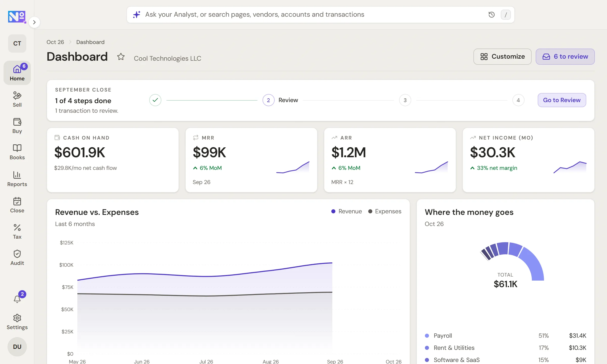The width and height of the screenshot is (607, 364).
Task: Open the Close calendar icon
Action: [x=17, y=201]
